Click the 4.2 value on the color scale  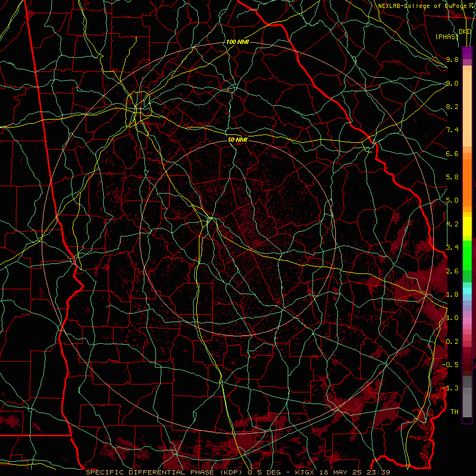[452, 224]
